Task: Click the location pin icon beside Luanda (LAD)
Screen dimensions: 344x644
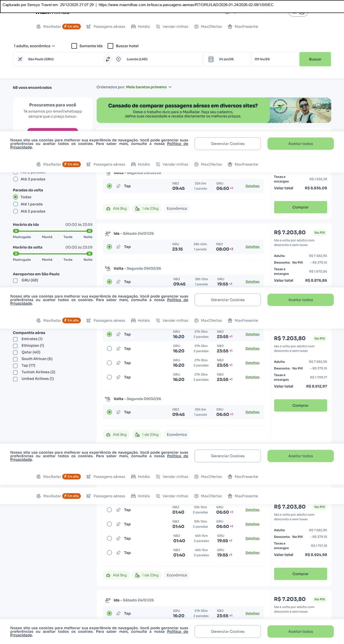Action: (118, 59)
